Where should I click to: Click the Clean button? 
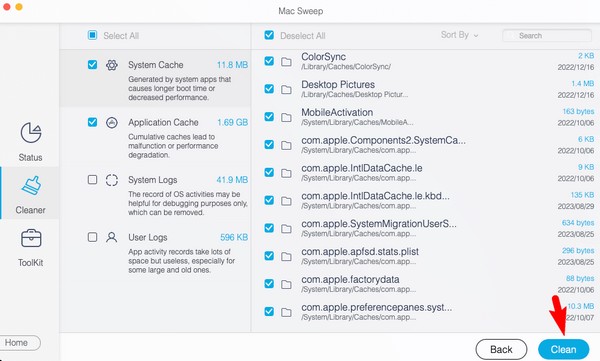pyautogui.click(x=563, y=349)
